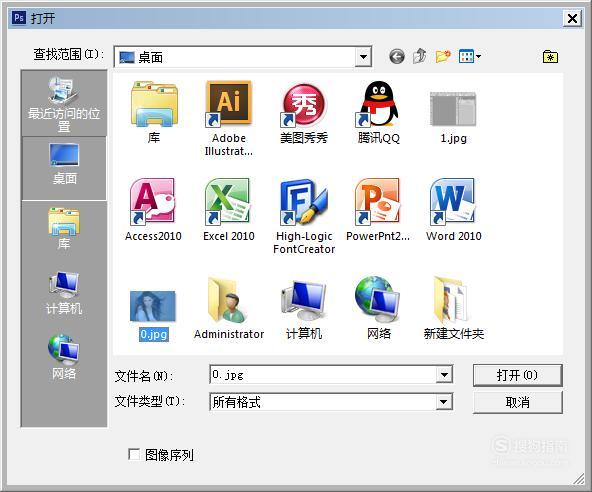Go to 桌面 in the places sidebar
Screen dimensions: 592x492
click(64, 168)
